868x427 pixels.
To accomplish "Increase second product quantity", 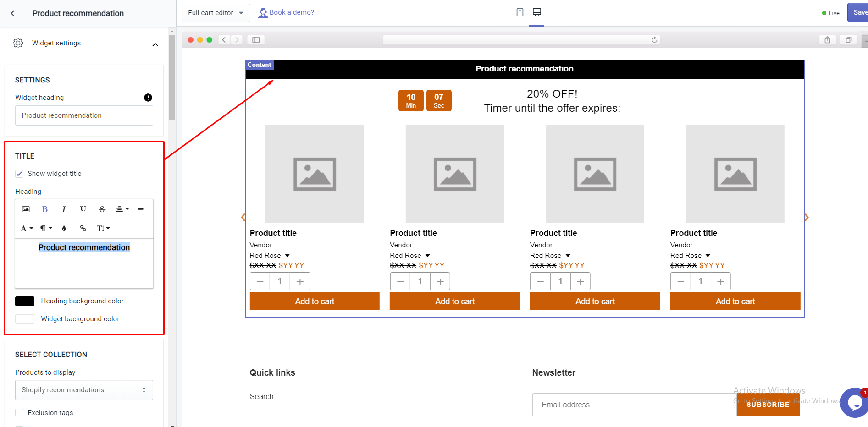I will pyautogui.click(x=440, y=281).
